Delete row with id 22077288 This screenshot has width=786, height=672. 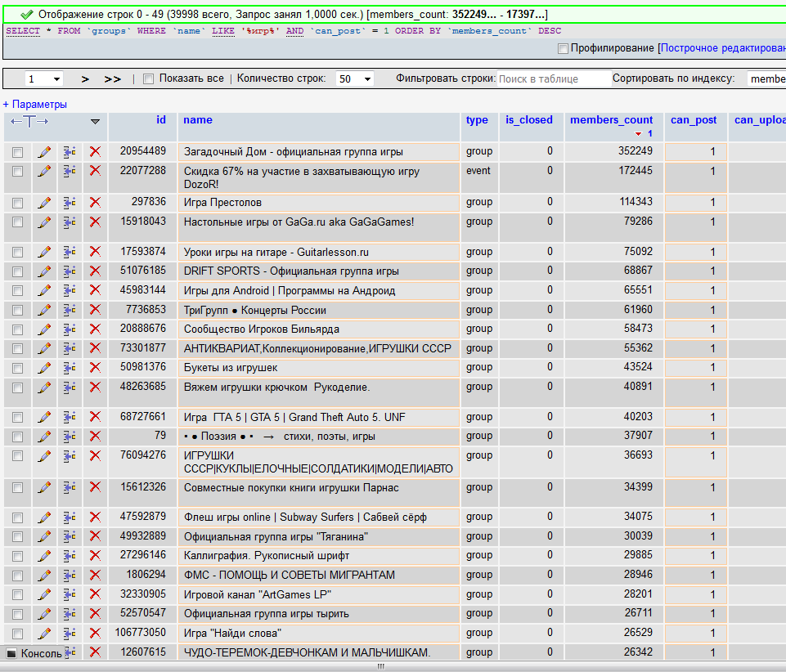tap(95, 171)
